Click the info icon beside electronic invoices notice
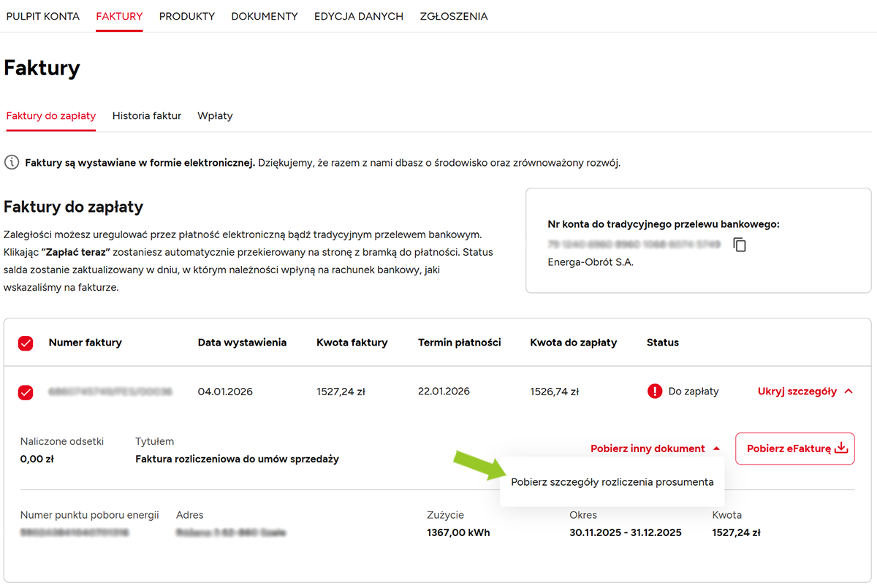The image size is (877, 588). pyautogui.click(x=12, y=162)
